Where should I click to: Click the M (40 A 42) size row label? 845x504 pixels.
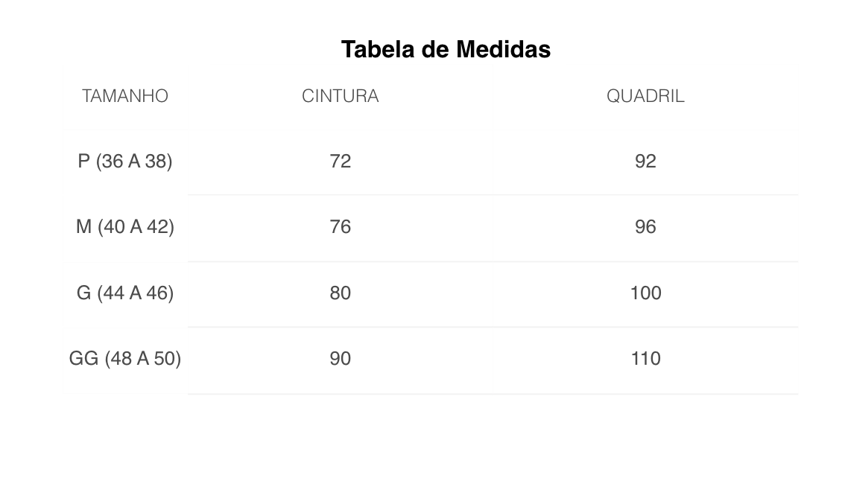coord(125,227)
